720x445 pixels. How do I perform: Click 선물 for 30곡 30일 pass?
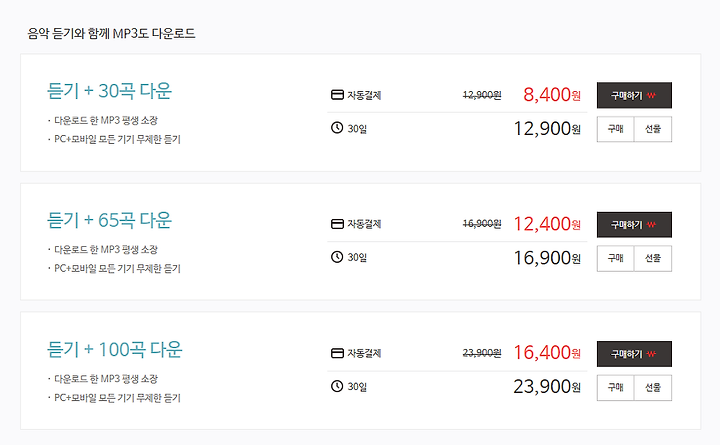653,129
